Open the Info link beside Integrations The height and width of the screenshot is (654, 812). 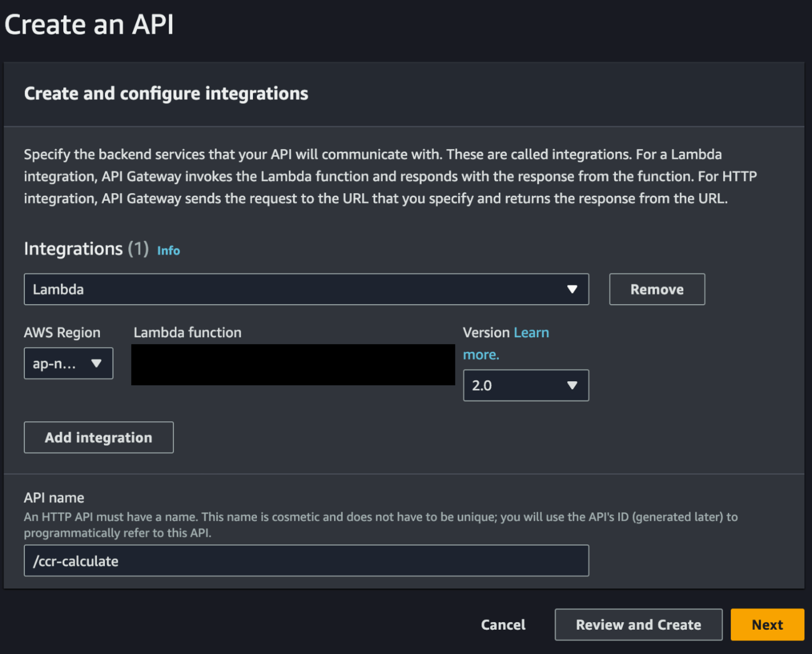[168, 251]
